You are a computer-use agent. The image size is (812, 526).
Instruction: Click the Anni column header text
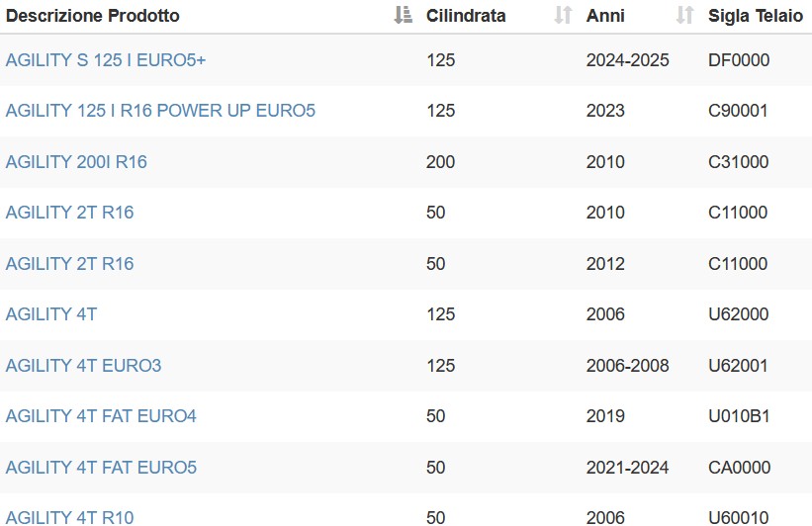605,16
